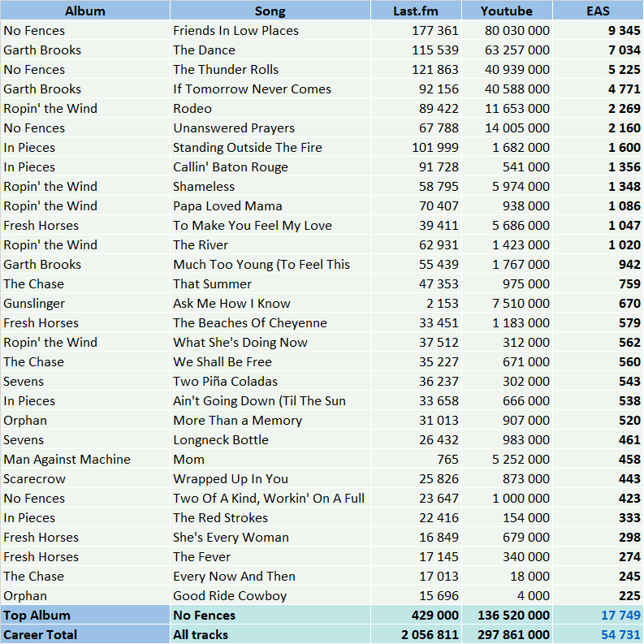Image resolution: width=644 pixels, height=644 pixels.
Task: Select the Gunslinger album cell
Action: (x=85, y=304)
